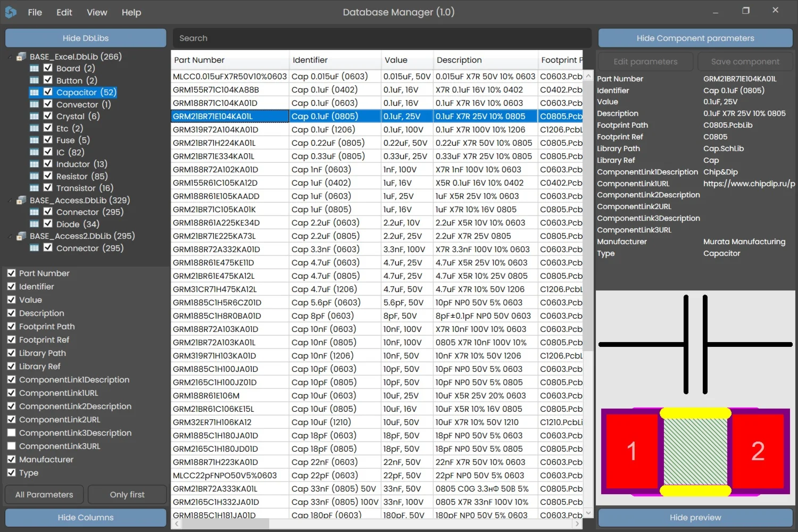The height and width of the screenshot is (532, 798).
Task: Click the table icon beside Diode
Action: click(x=34, y=225)
